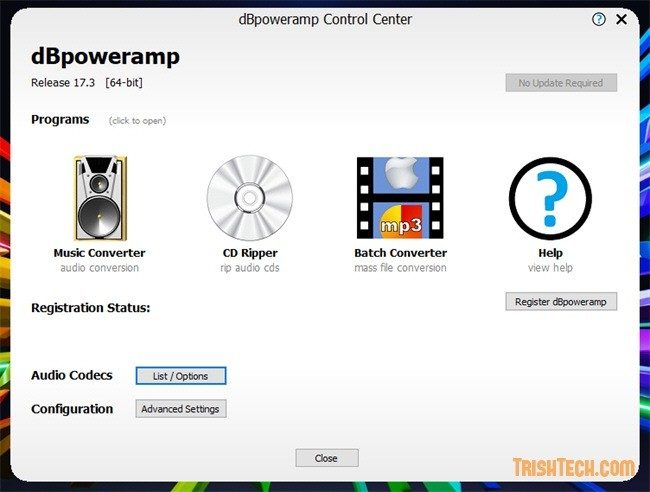Click the Close button at the bottom
This screenshot has height=492, width=650.
click(327, 458)
